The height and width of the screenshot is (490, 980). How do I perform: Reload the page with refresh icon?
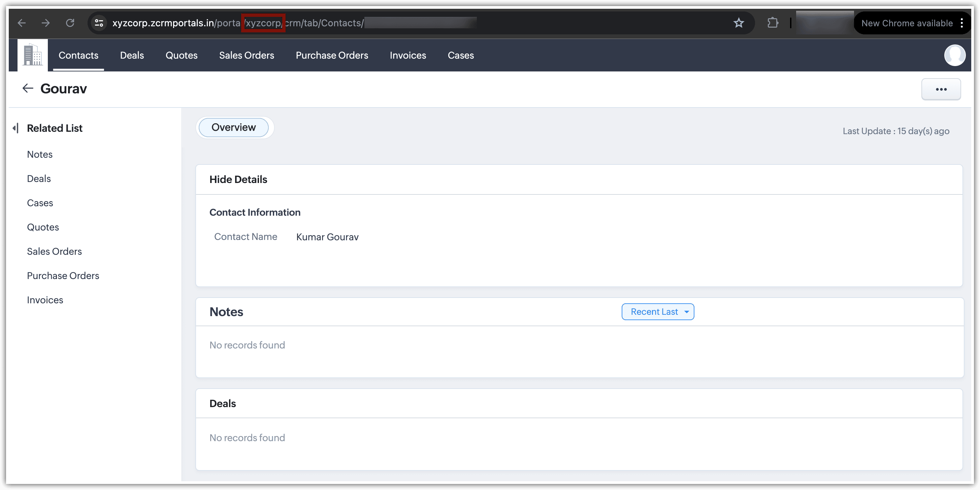tap(70, 23)
